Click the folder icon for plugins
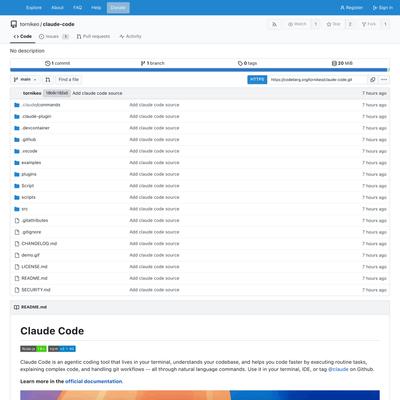Viewport: 400px width, 400px height. (17, 174)
